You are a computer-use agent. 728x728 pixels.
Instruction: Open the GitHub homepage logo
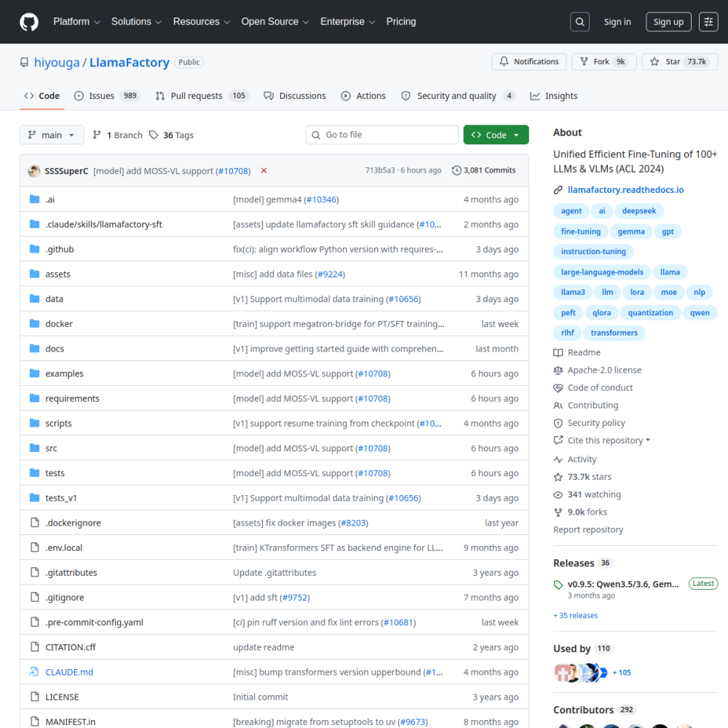[29, 22]
